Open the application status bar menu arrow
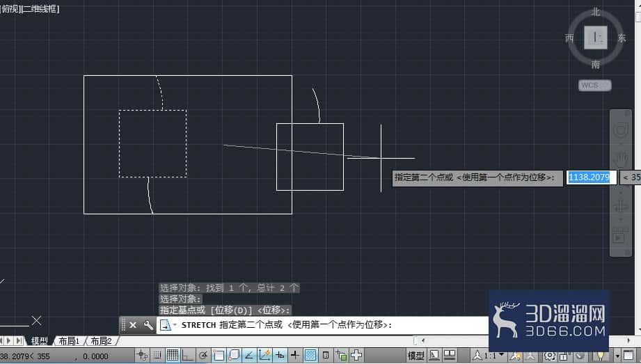Screen dimensions: 641x364 [x=618, y=356]
